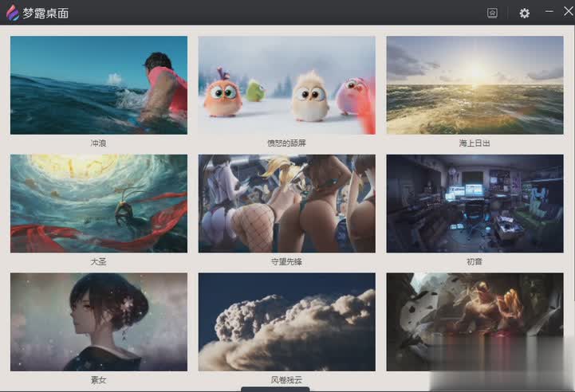Click the 守望先锋 caption text
This screenshot has width=575, height=392.
tap(286, 261)
